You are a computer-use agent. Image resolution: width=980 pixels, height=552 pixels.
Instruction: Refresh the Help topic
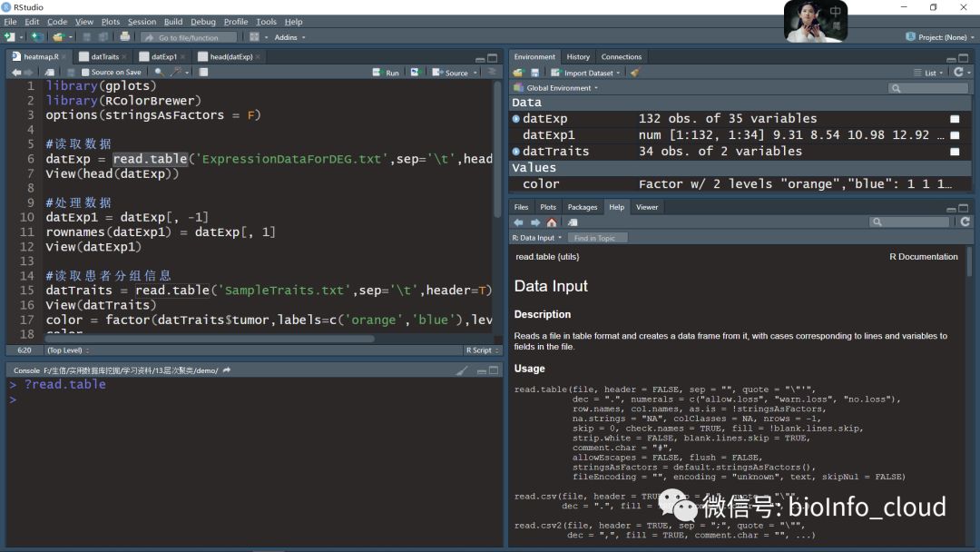(x=965, y=222)
